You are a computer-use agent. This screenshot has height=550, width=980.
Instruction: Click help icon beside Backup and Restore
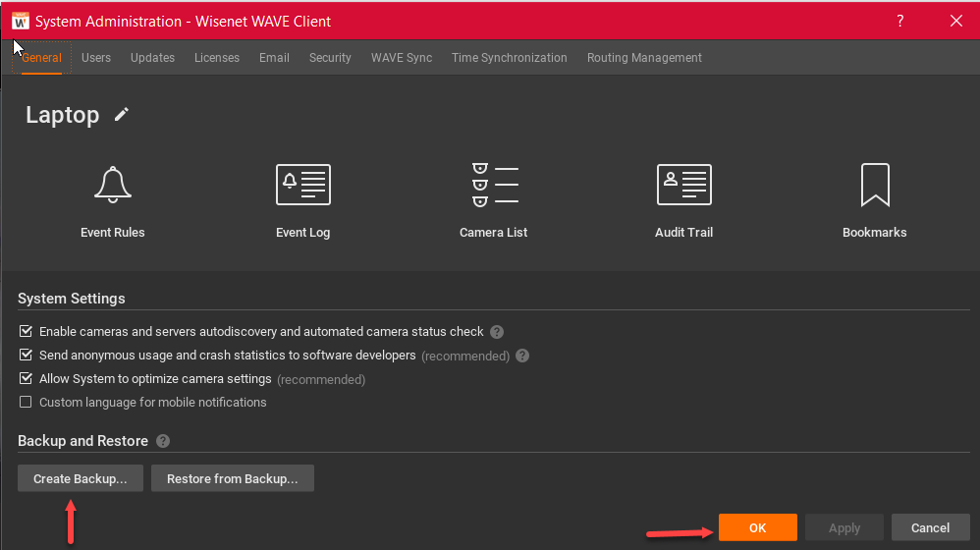(x=163, y=441)
